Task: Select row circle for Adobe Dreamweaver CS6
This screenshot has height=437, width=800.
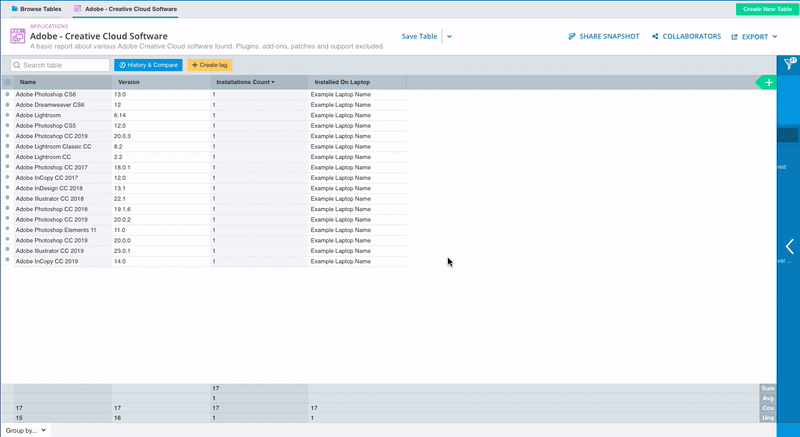Action: (7, 105)
